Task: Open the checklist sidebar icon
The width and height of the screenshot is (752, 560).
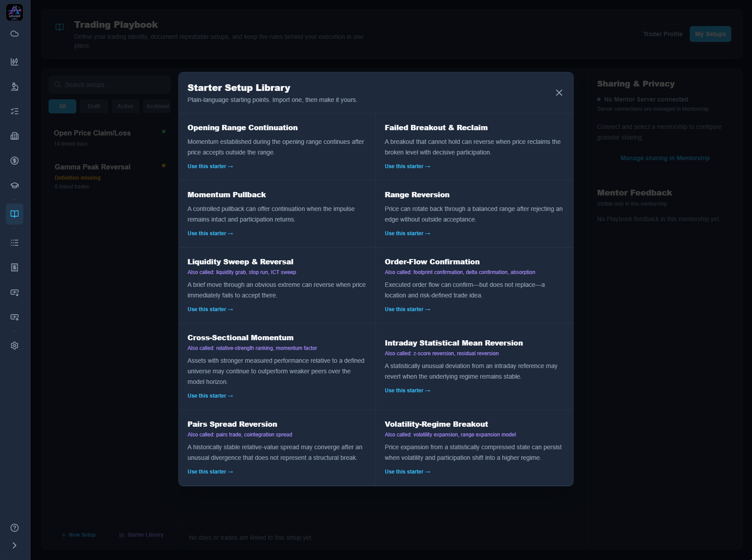Action: (15, 111)
